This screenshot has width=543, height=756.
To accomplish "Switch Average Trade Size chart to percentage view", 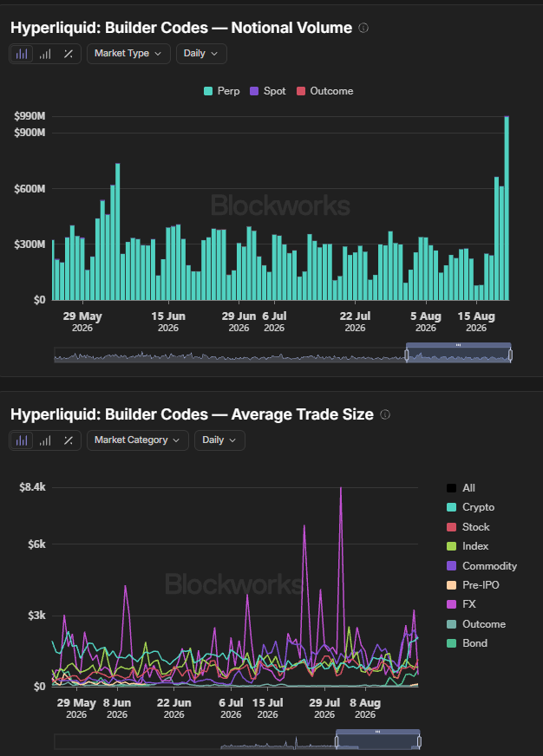I will pyautogui.click(x=68, y=440).
